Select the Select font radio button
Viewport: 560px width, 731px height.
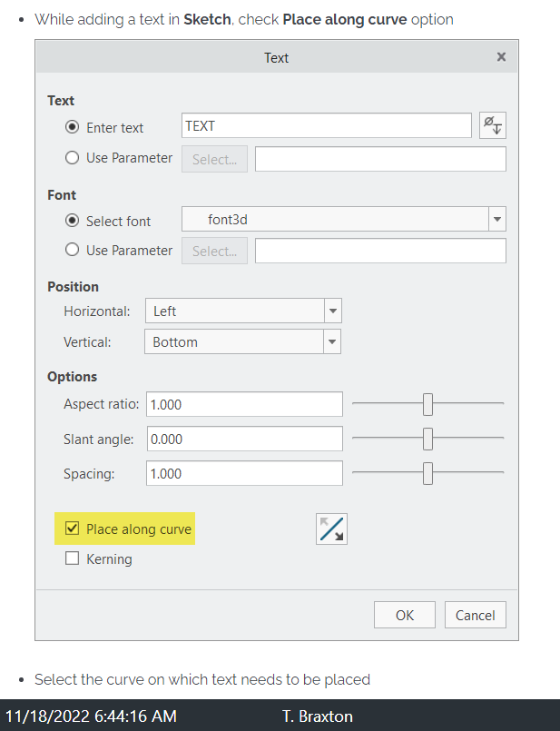72,220
